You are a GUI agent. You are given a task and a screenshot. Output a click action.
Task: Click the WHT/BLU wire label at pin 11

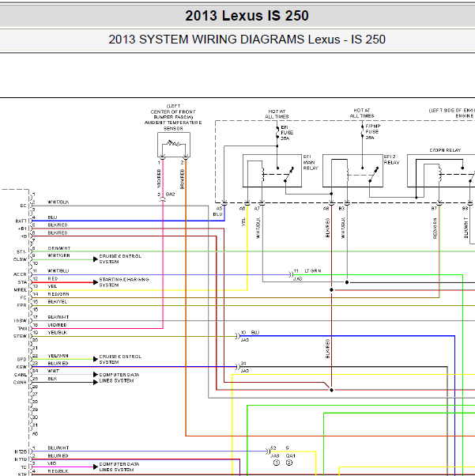click(x=58, y=270)
